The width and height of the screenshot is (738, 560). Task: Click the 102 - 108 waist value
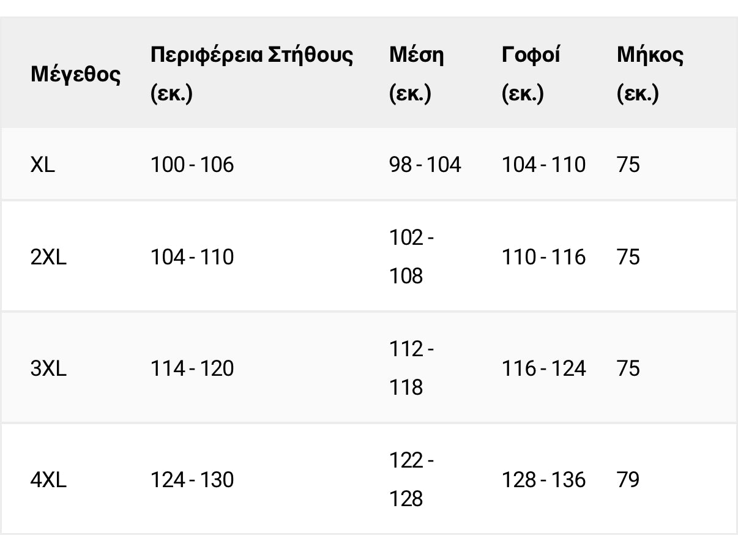[412, 257]
